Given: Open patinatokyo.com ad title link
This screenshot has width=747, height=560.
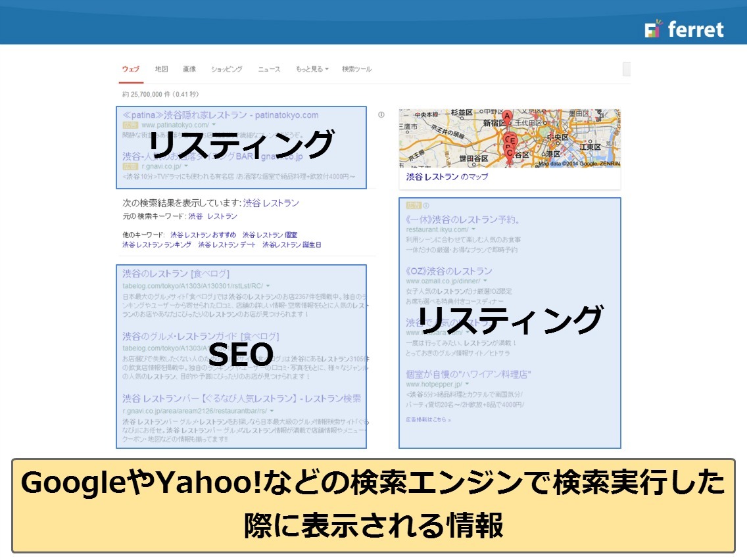Looking at the screenshot, I should coord(220,115).
